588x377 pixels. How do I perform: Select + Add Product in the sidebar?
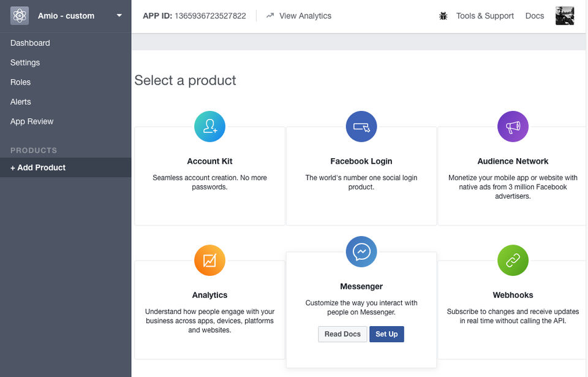tap(38, 167)
